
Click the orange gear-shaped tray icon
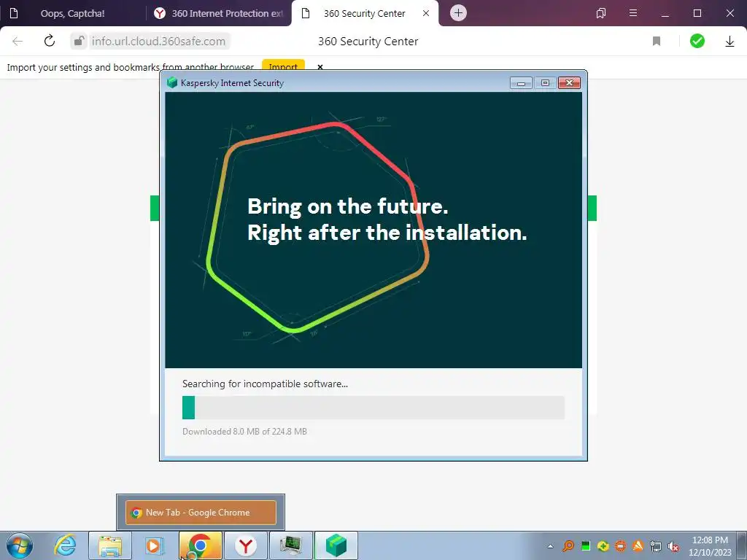pos(620,546)
